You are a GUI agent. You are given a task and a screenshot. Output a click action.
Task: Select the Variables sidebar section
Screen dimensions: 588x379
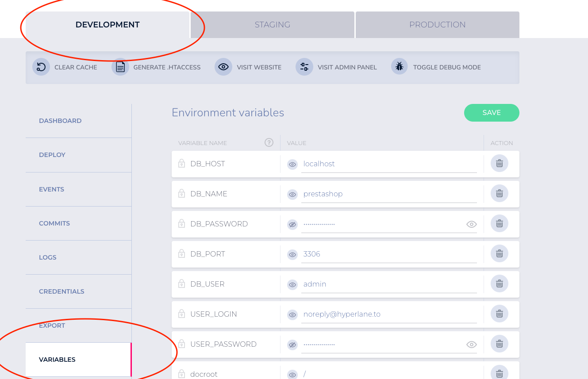(78, 360)
